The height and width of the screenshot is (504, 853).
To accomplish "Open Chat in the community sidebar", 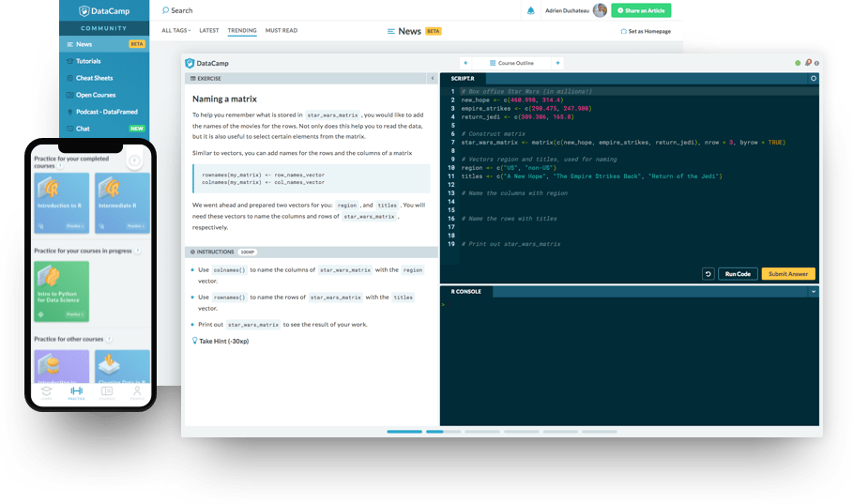I will click(x=104, y=129).
